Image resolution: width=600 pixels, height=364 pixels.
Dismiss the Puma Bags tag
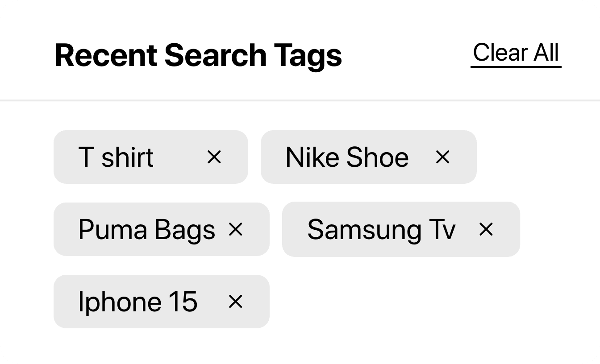click(x=235, y=229)
